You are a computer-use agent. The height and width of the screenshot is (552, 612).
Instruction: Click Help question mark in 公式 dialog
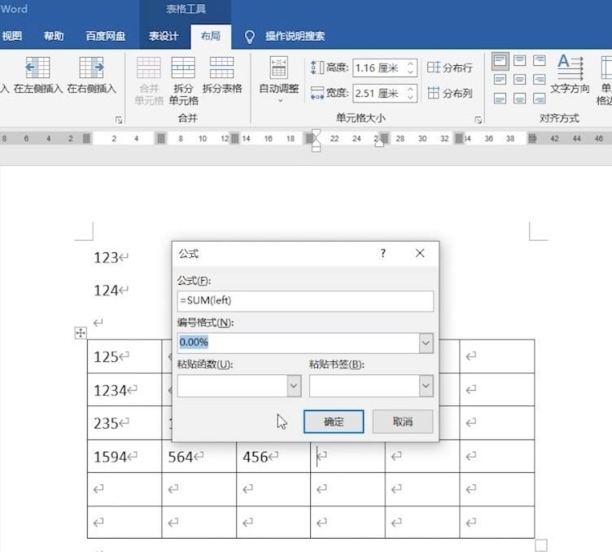point(383,253)
